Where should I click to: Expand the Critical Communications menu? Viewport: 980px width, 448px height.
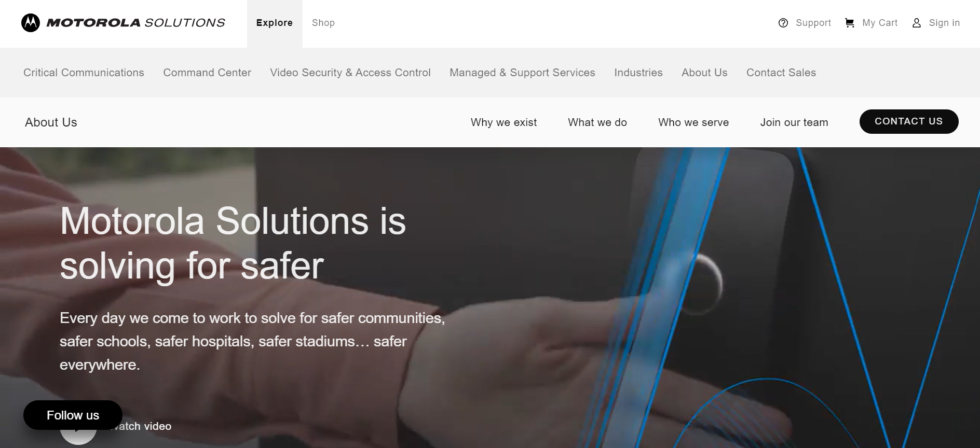(84, 73)
